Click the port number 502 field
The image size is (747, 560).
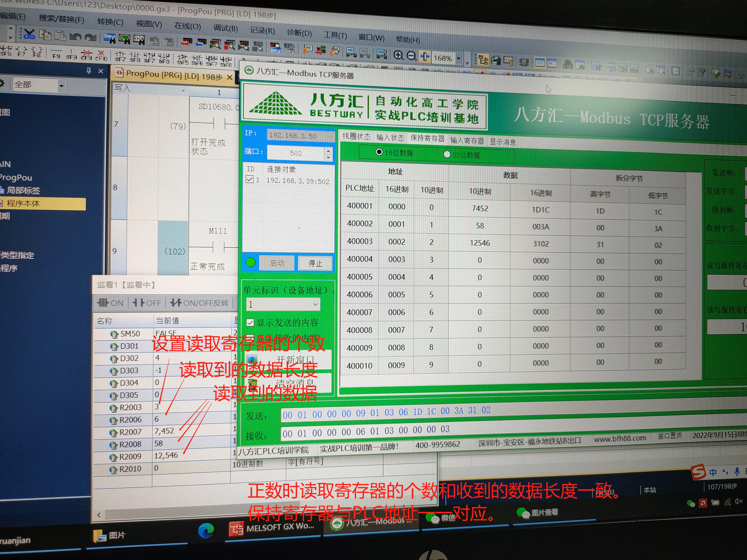coord(295,153)
